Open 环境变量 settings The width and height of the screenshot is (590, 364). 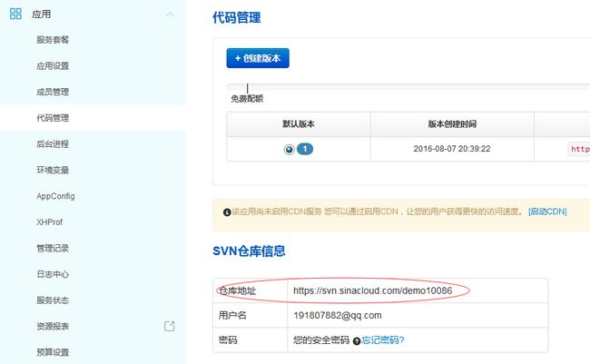[53, 170]
